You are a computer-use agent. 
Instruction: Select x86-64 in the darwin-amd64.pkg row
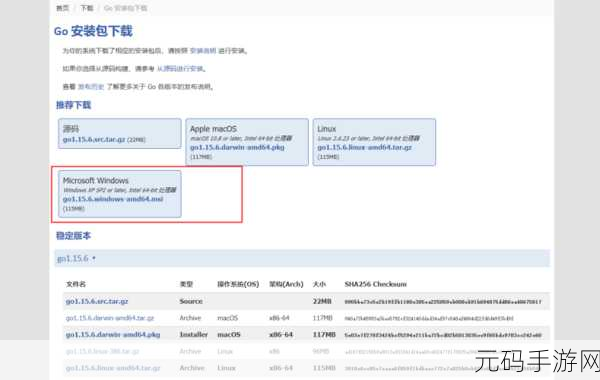(x=281, y=334)
